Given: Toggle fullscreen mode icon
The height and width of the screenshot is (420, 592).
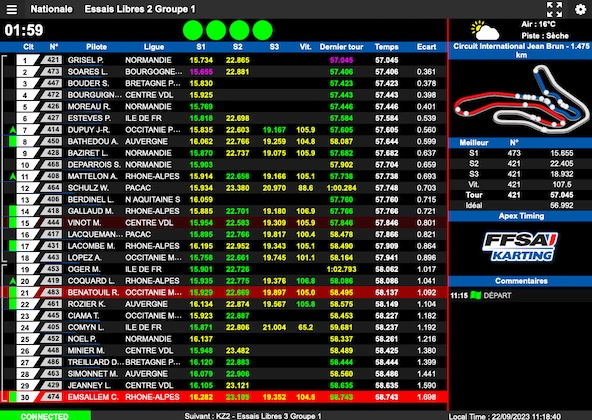Looking at the screenshot, I should [554, 9].
